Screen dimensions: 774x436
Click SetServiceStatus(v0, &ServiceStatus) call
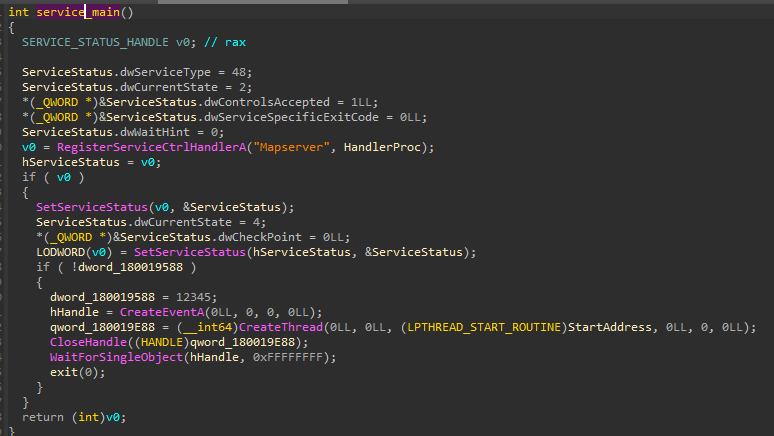click(x=165, y=207)
